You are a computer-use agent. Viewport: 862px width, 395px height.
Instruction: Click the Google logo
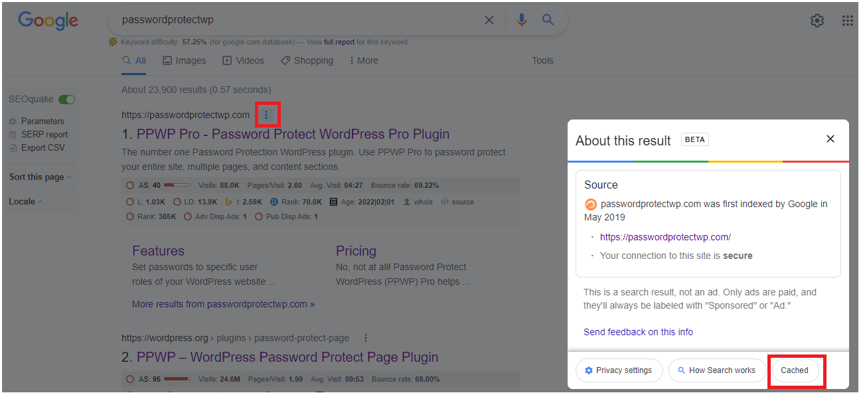point(48,21)
